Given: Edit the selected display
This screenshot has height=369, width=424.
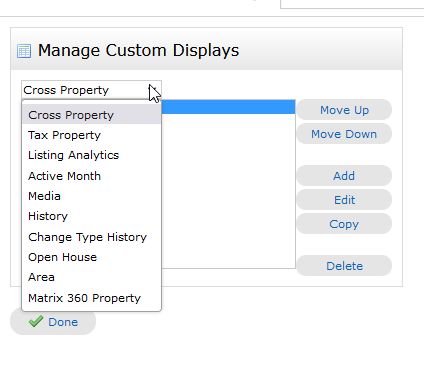Looking at the screenshot, I should [344, 200].
